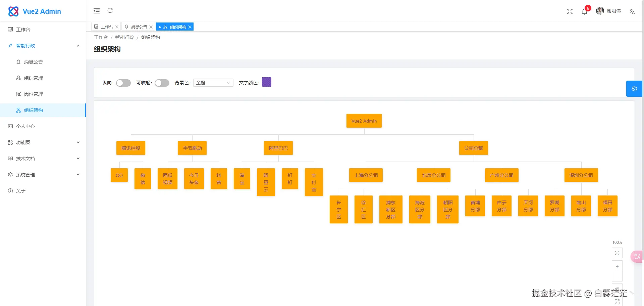Click the 功能页 grid icon in sidebar
The image size is (644, 306).
(x=10, y=142)
